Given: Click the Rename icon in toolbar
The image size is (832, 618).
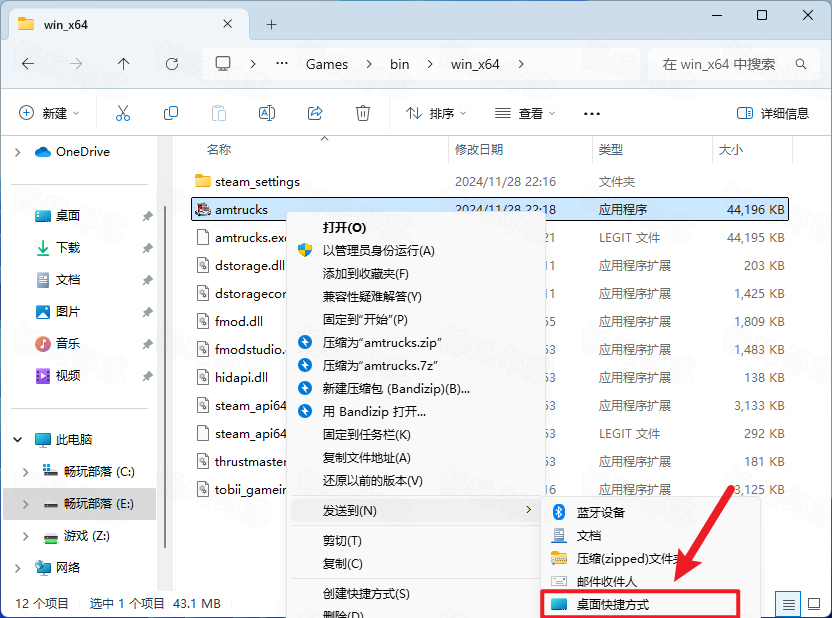Looking at the screenshot, I should pos(267,113).
